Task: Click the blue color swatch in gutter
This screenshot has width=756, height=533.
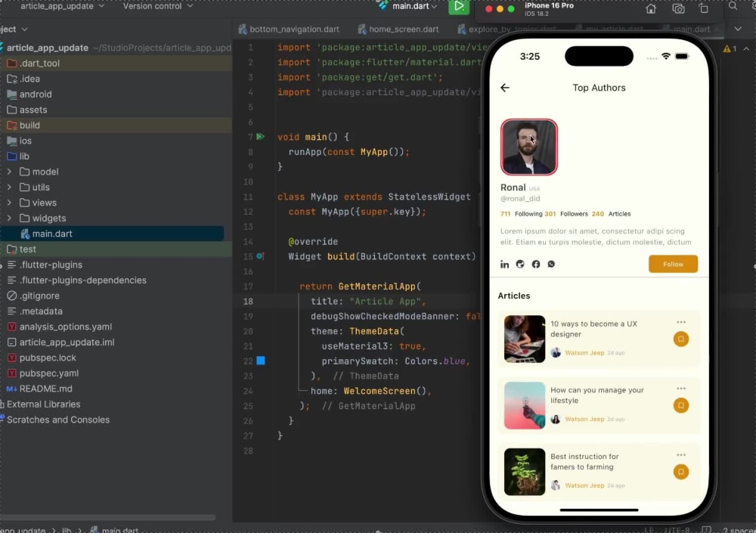Action: point(261,361)
